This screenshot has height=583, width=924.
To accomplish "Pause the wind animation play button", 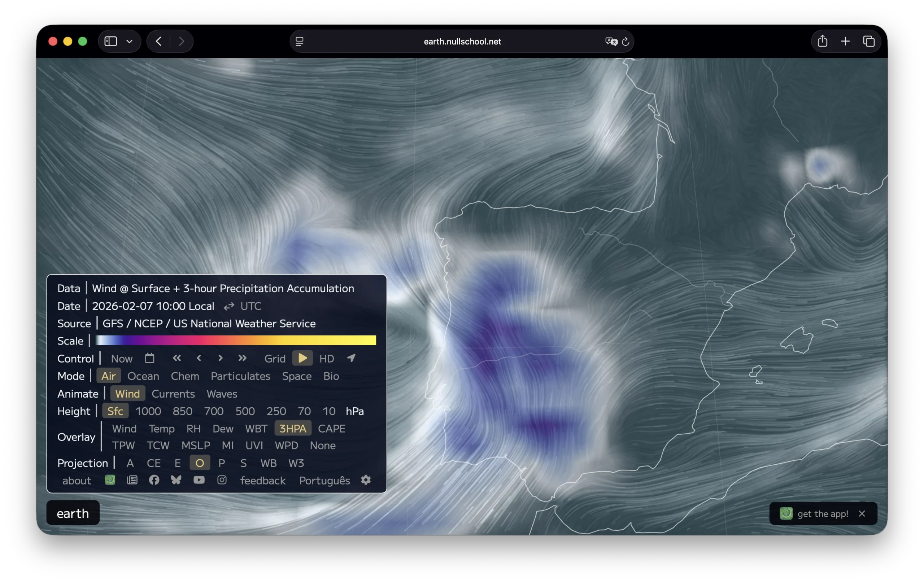I will (302, 358).
